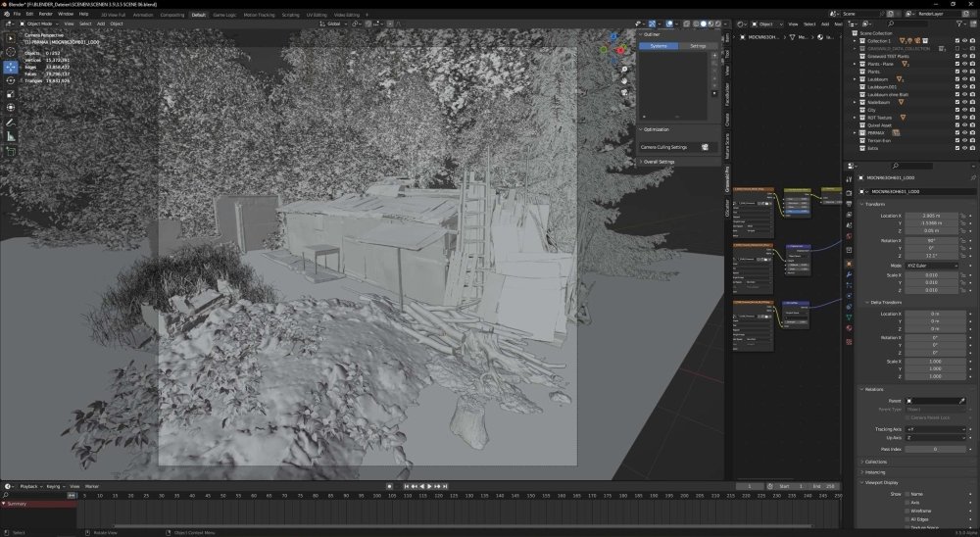The width and height of the screenshot is (980, 537).
Task: Expand the Nadelbaum collection tree arrow
Action: tap(855, 103)
